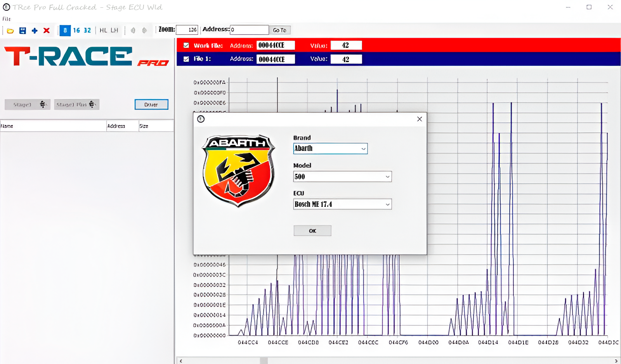Viewport: 621px width, 364px height.
Task: Select LH byte order
Action: (x=114, y=30)
